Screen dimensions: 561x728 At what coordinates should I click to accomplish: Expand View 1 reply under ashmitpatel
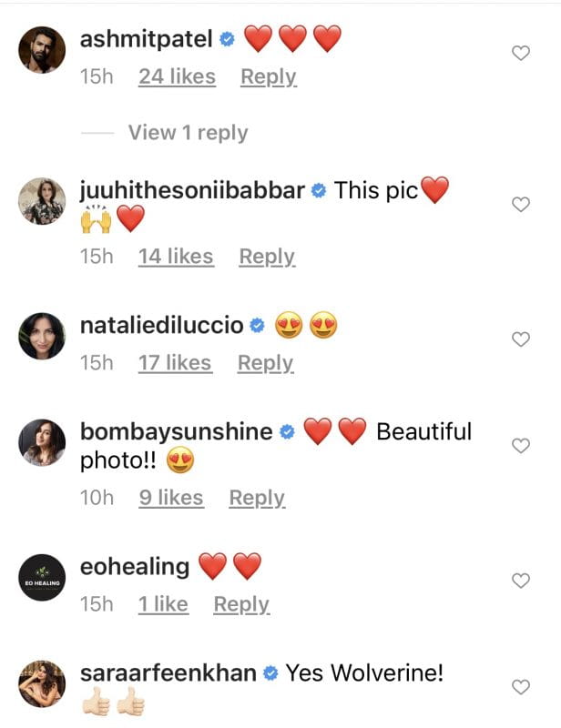(x=188, y=133)
